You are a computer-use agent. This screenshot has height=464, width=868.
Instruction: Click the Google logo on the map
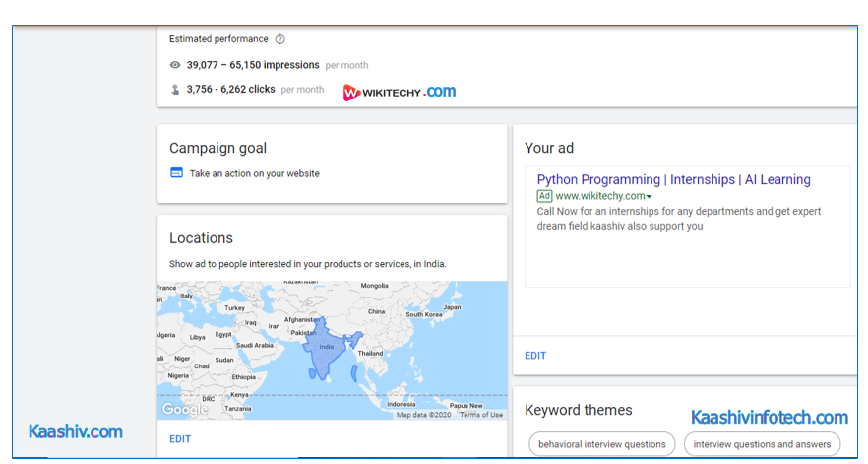(x=183, y=409)
